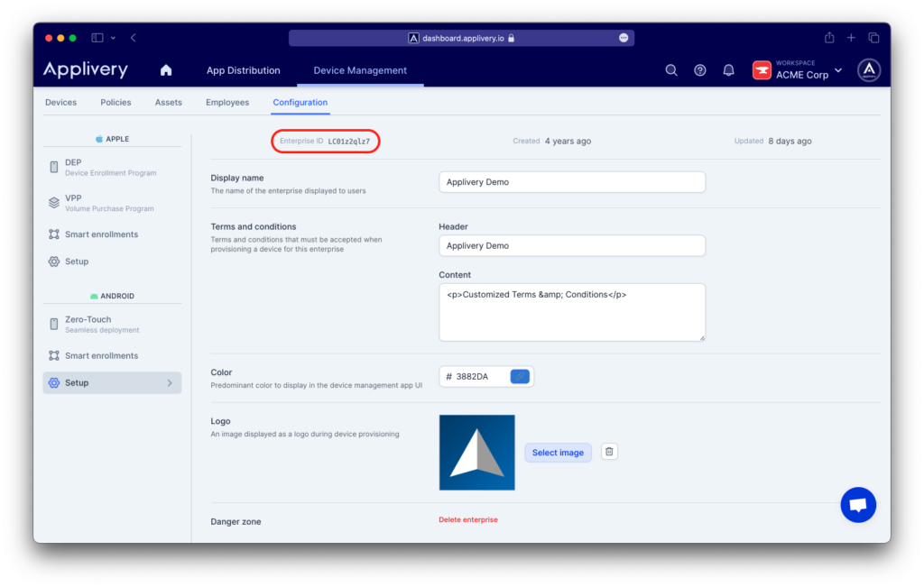
Task: Click the Apple Smart enrollments icon
Action: (x=53, y=234)
